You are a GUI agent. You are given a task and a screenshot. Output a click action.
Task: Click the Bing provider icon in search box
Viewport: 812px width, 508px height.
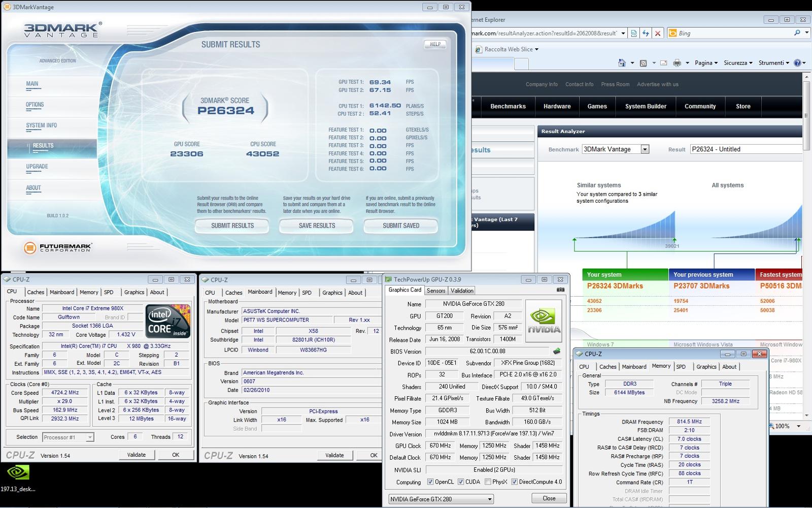click(x=673, y=33)
